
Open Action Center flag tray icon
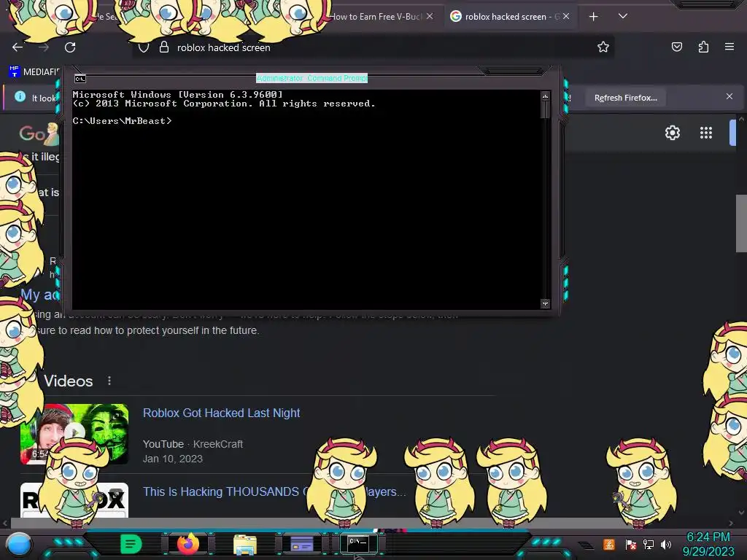pyautogui.click(x=631, y=544)
